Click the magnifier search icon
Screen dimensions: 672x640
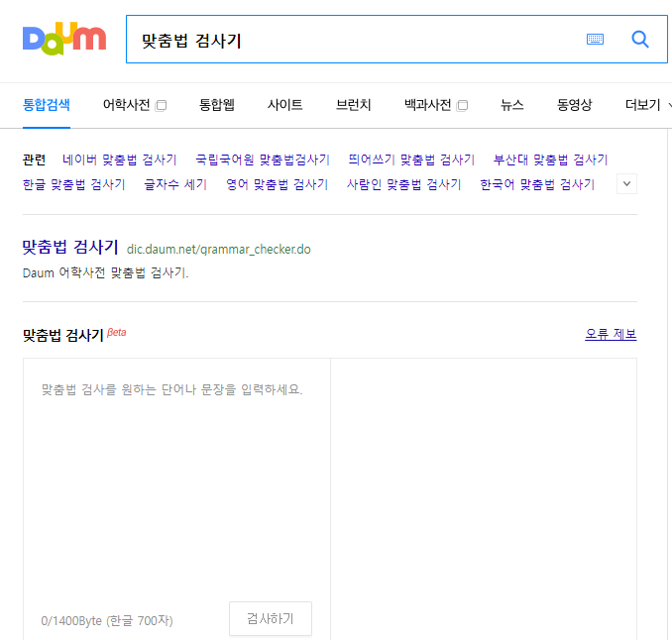coord(640,39)
